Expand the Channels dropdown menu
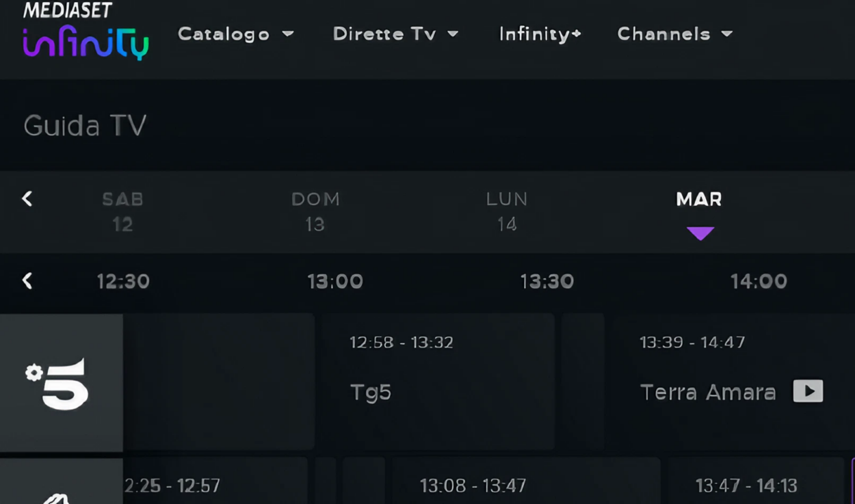The height and width of the screenshot is (504, 855). click(675, 34)
